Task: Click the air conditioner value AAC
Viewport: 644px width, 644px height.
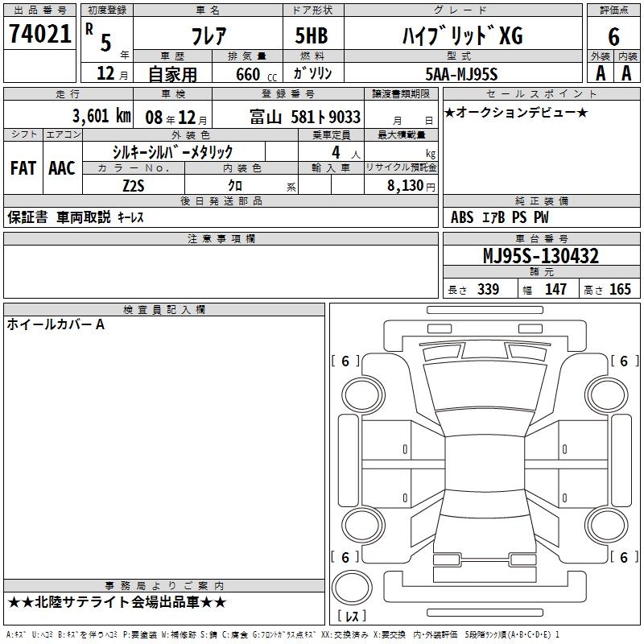Action: [x=62, y=168]
